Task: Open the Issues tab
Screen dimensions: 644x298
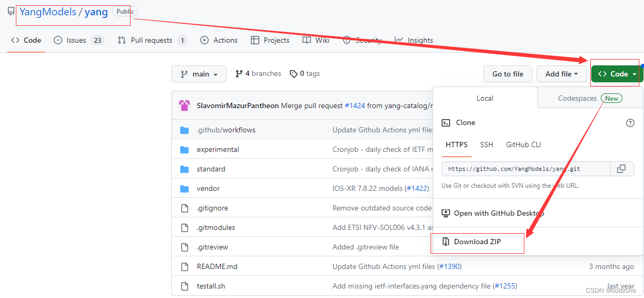Action: 79,40
